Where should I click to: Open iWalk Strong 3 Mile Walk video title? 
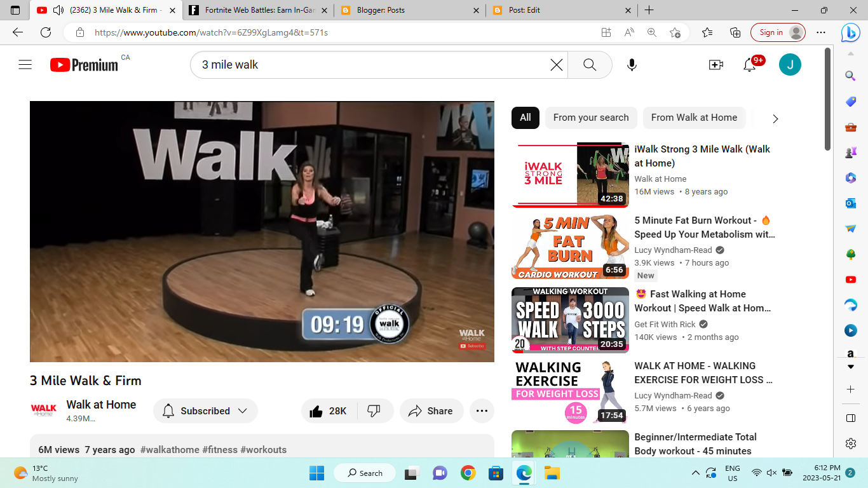(702, 156)
